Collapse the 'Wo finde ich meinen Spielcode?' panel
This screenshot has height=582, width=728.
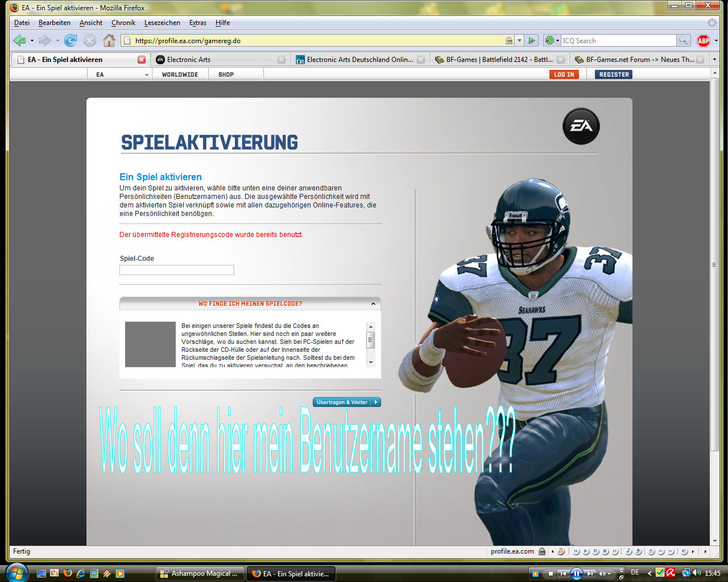coord(373,304)
